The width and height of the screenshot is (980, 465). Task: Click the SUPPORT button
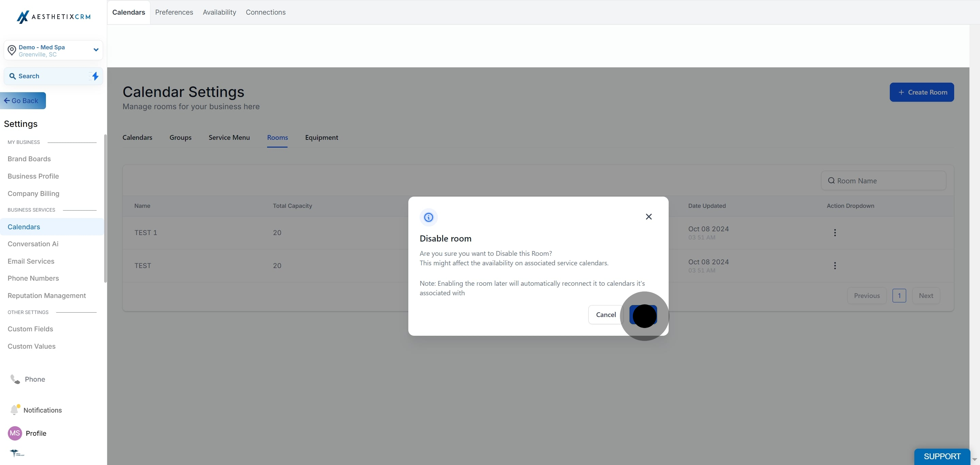(942, 456)
